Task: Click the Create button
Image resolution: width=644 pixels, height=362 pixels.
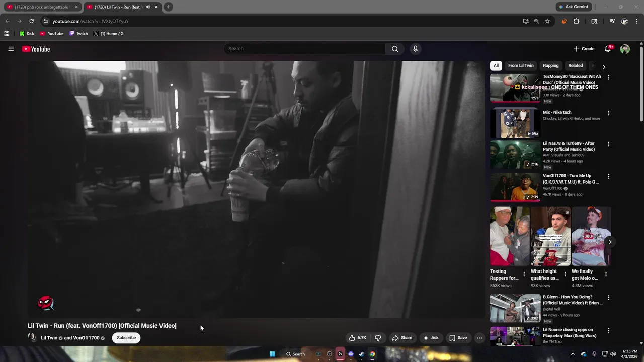Action: (584, 49)
